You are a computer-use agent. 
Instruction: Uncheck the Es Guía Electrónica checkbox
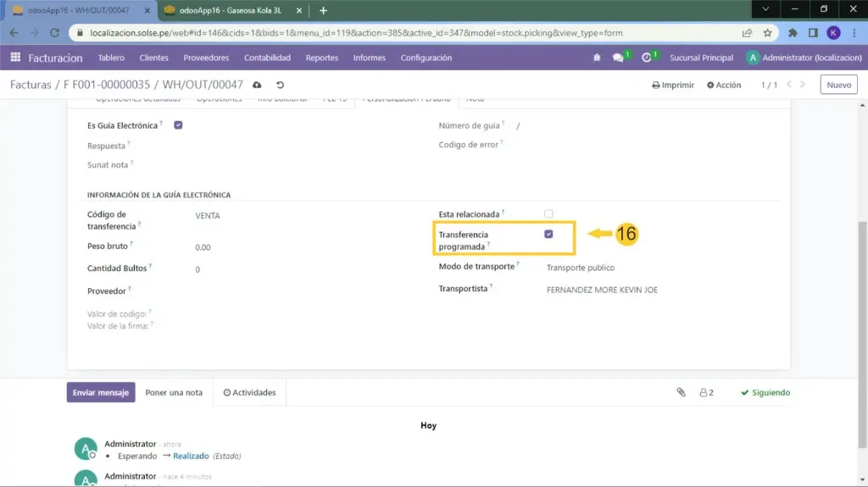[x=178, y=125]
